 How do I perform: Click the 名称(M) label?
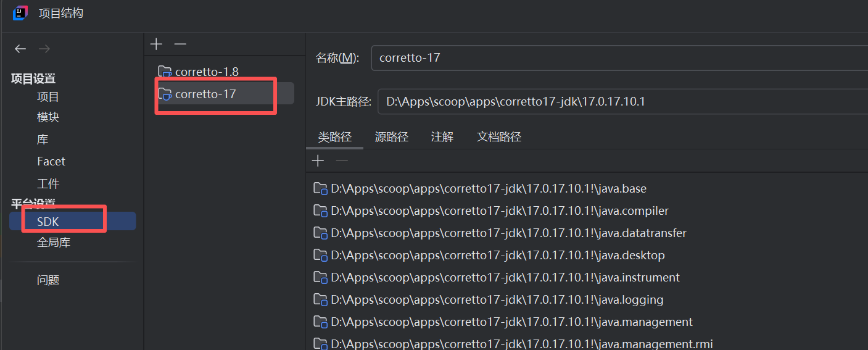point(337,58)
